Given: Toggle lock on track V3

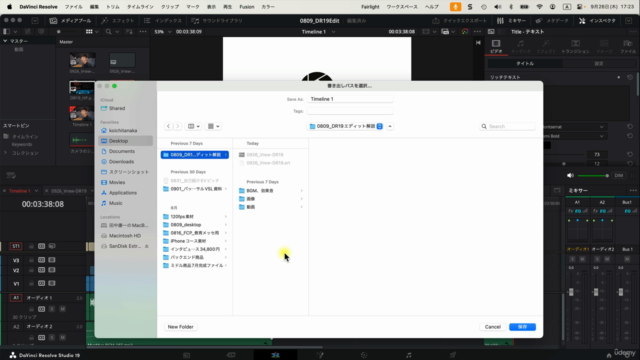Looking at the screenshot, I should tap(31, 260).
